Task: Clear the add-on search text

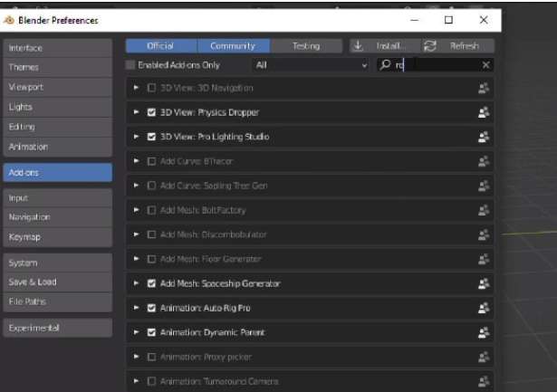Action: tap(485, 65)
